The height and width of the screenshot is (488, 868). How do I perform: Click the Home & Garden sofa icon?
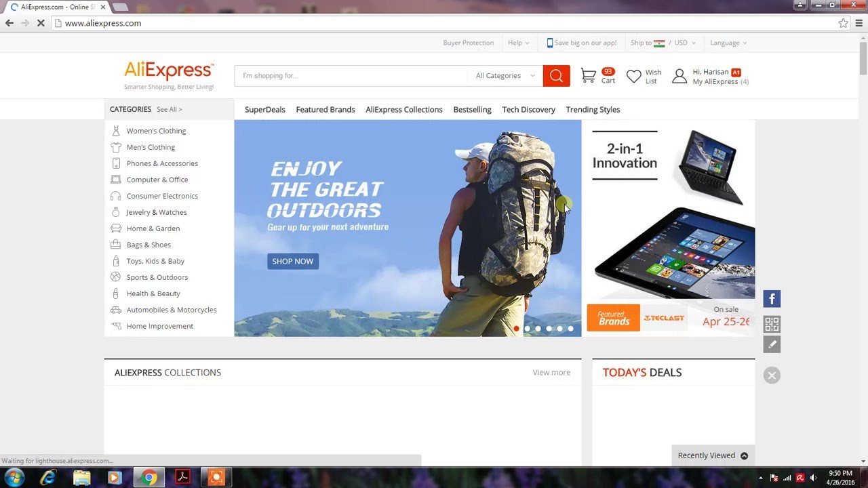(116, 228)
